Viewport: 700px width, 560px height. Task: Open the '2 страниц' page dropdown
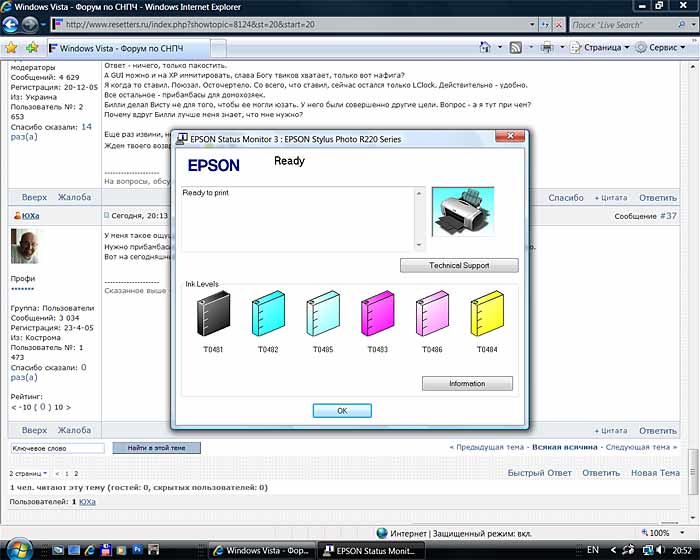[28, 473]
